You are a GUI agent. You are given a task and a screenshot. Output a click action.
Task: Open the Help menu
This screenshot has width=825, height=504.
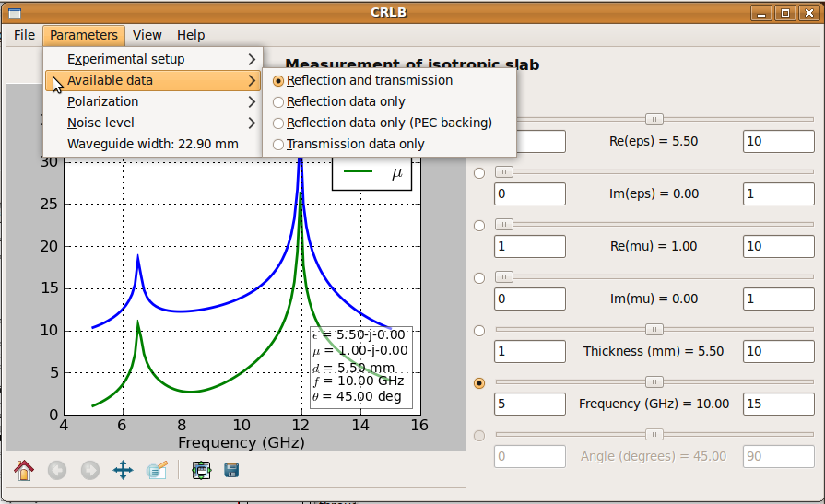191,35
